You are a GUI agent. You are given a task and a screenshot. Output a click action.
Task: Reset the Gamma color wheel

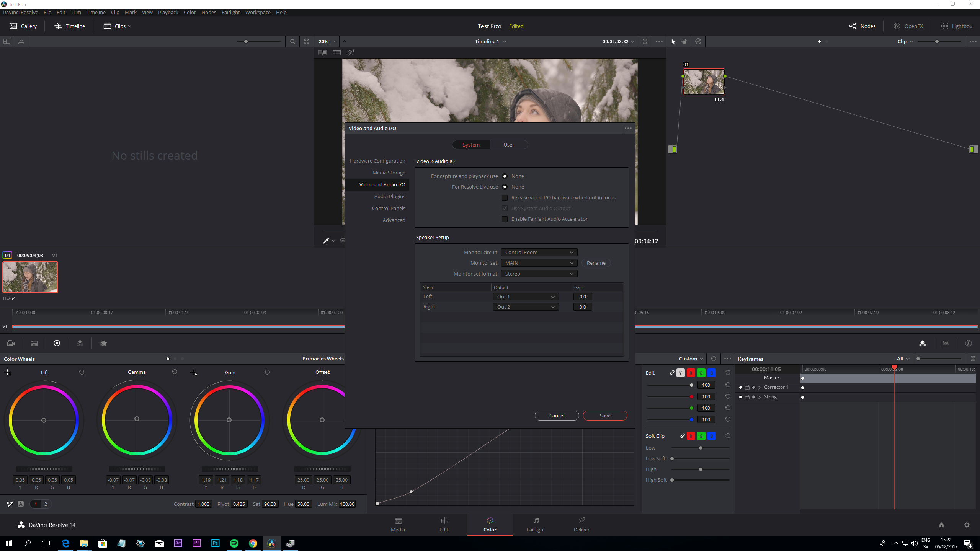[175, 372]
